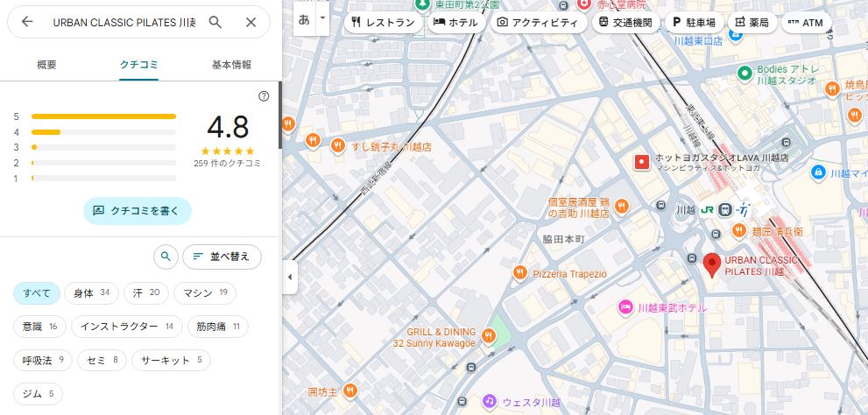Open the 基本情報 tab
This screenshot has width=868, height=415.
(231, 65)
